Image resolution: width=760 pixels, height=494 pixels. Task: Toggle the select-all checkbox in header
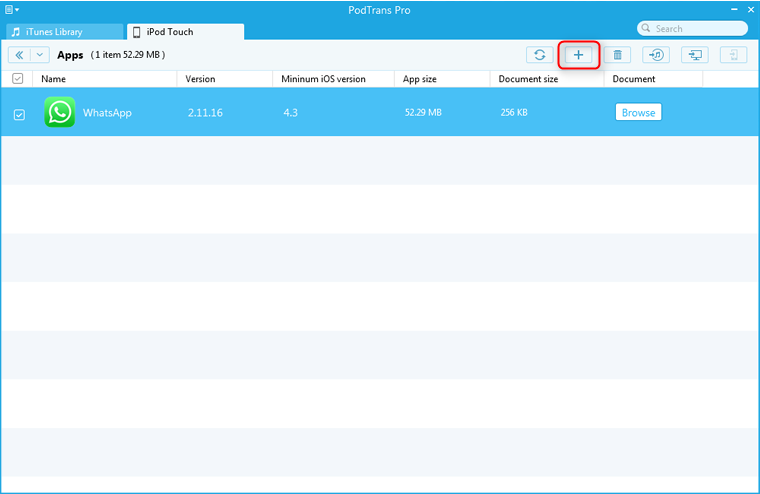point(17,78)
